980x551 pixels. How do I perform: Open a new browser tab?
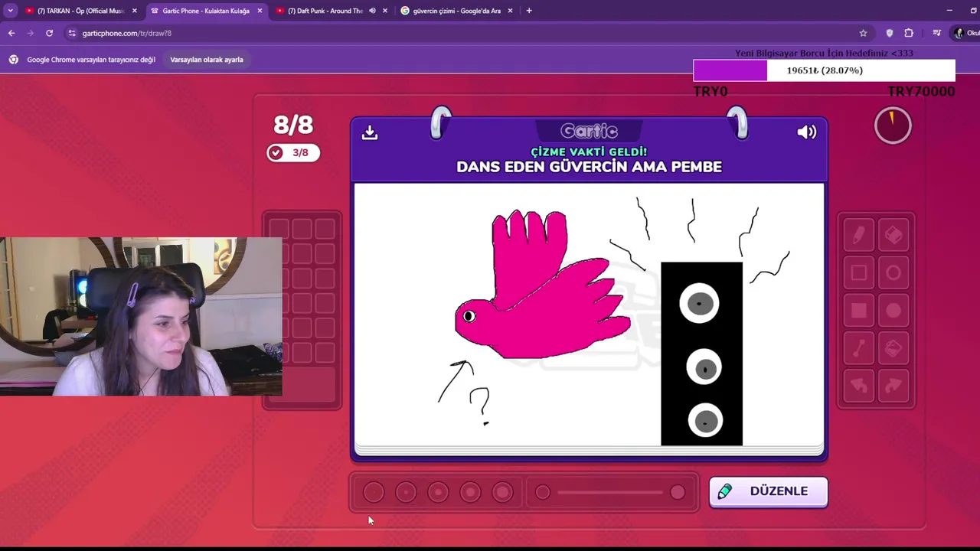pyautogui.click(x=529, y=11)
